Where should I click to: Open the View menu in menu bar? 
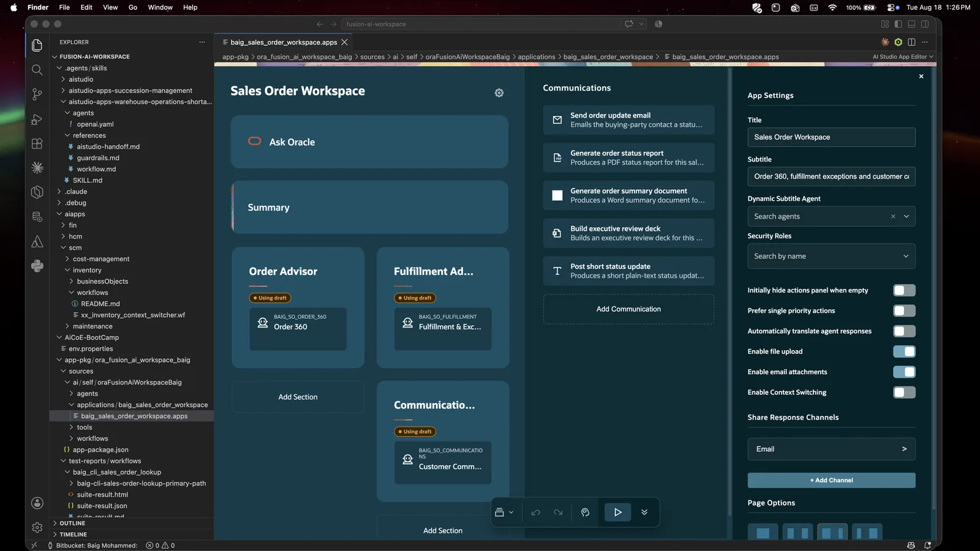tap(110, 7)
